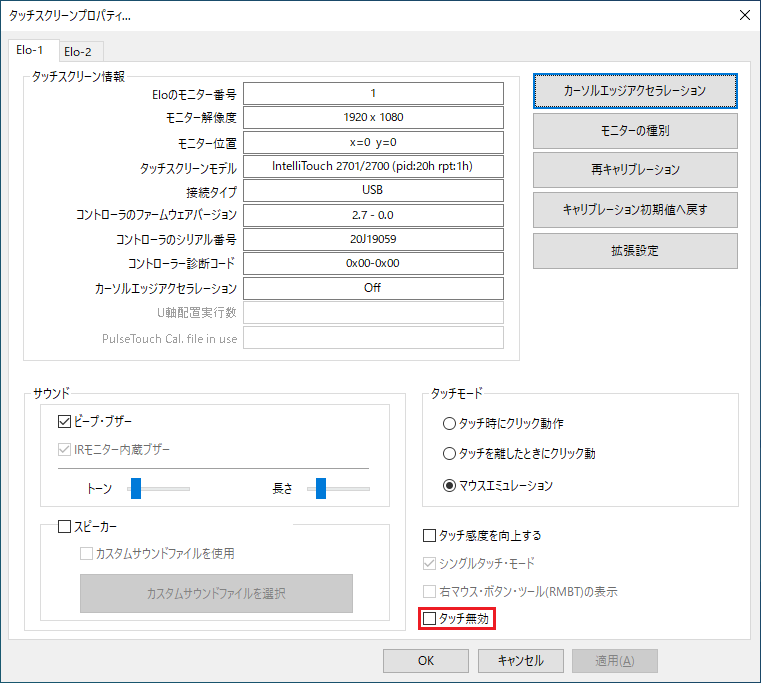Click the カーソルエッジアクセラレーション button
This screenshot has width=761, height=683.
pos(635,90)
